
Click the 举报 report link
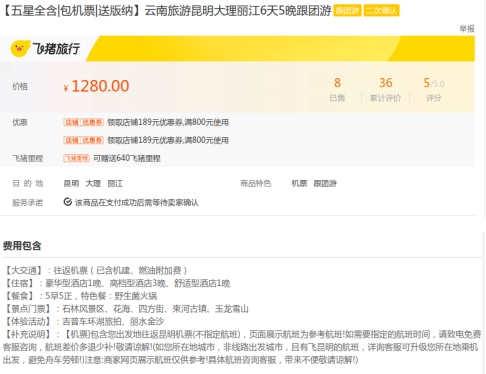click(467, 29)
